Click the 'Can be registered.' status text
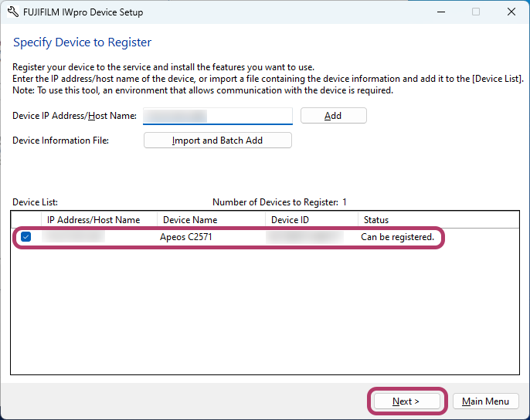This screenshot has height=420, width=530. point(397,237)
